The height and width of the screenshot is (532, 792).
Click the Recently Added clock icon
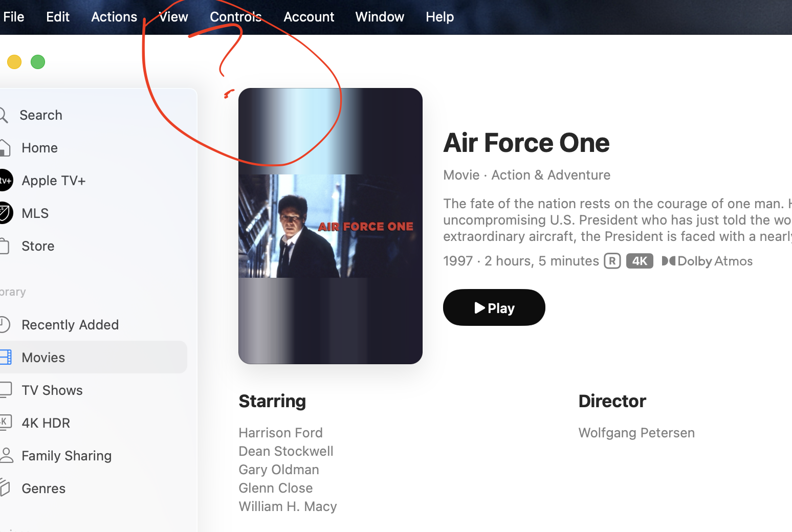(4, 325)
